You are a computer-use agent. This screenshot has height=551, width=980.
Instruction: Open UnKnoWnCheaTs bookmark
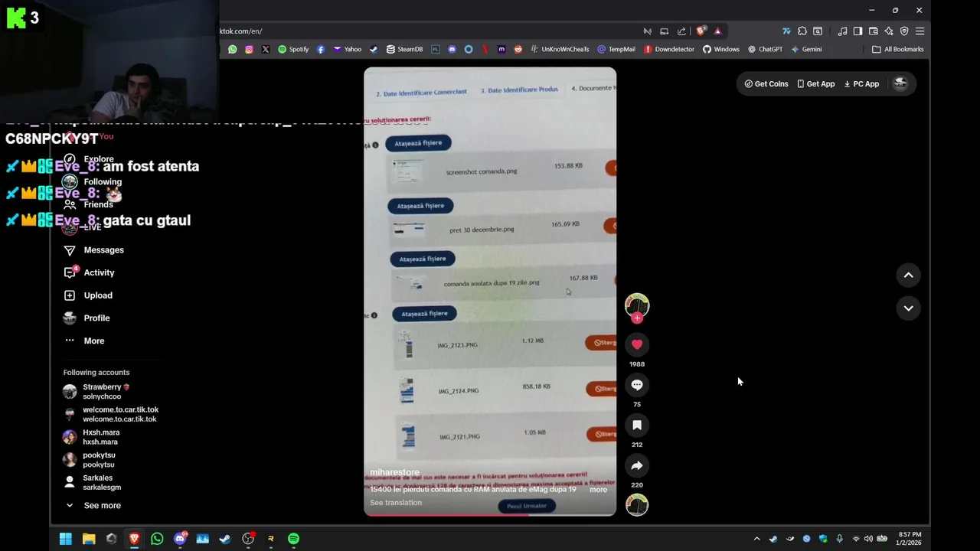coord(560,49)
